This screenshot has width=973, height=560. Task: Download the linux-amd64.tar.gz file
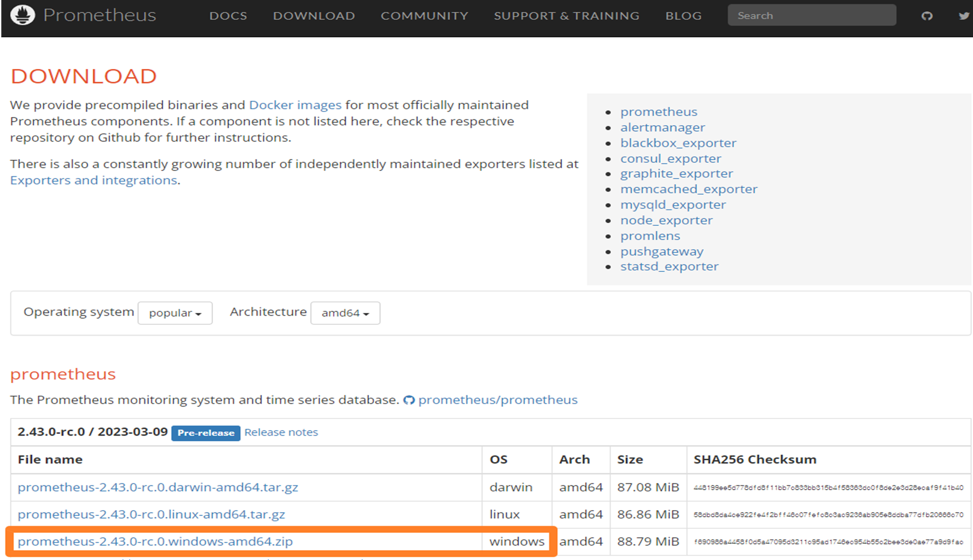[x=151, y=514]
